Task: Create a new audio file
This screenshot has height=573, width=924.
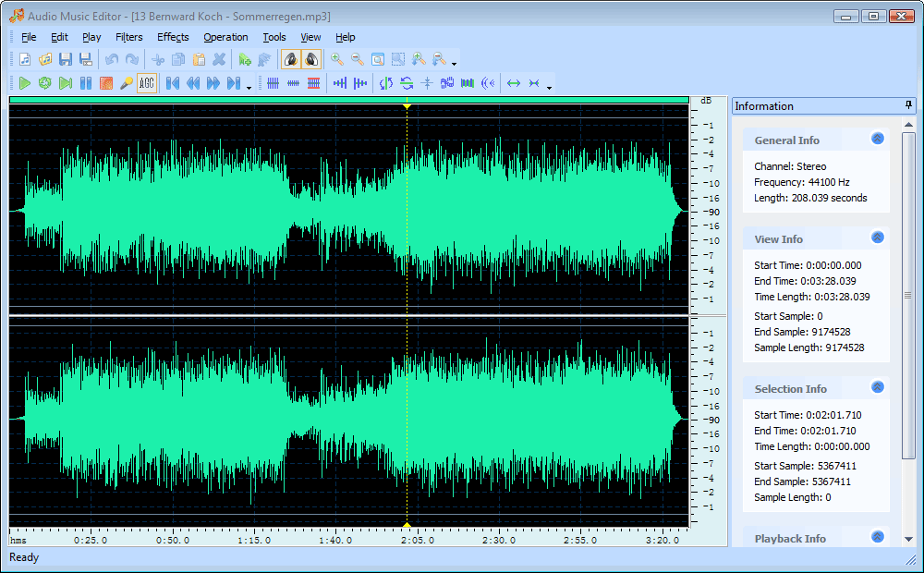Action: coord(25,59)
